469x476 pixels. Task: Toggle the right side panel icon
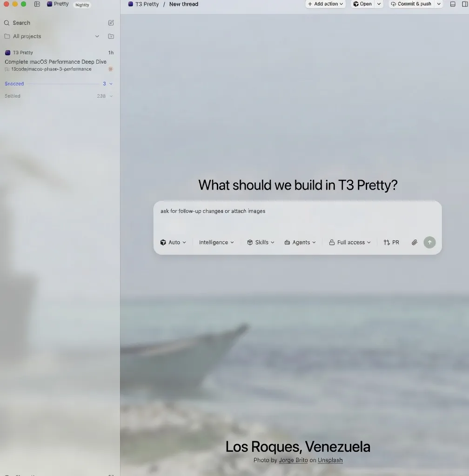click(465, 4)
